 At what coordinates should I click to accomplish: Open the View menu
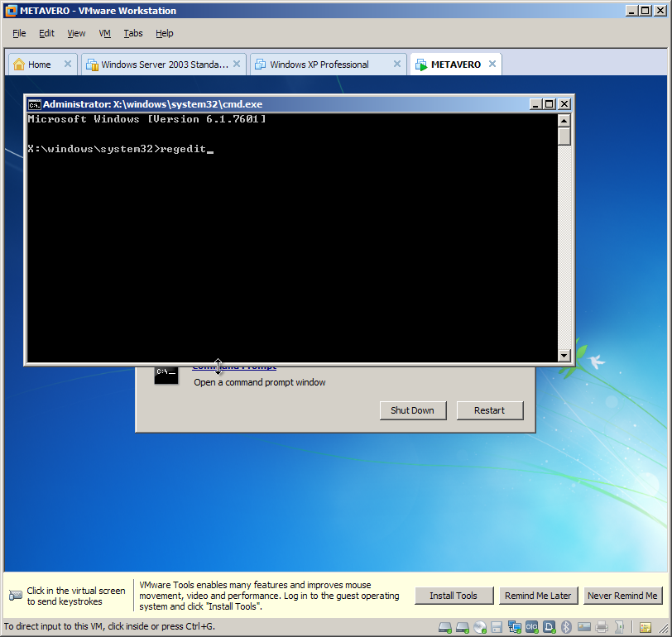[x=76, y=33]
